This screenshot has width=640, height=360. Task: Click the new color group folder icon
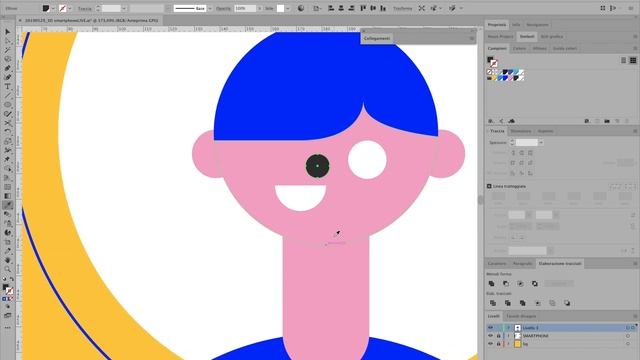(x=607, y=121)
